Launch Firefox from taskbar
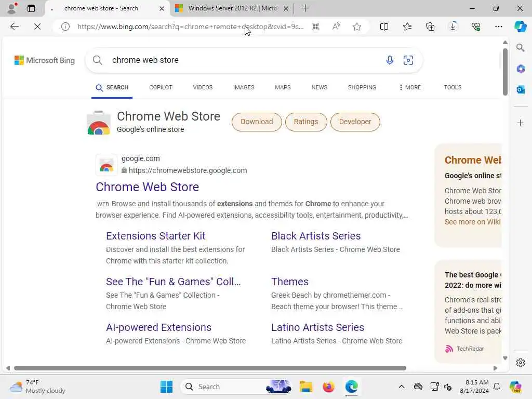The image size is (532, 399). tap(328, 387)
